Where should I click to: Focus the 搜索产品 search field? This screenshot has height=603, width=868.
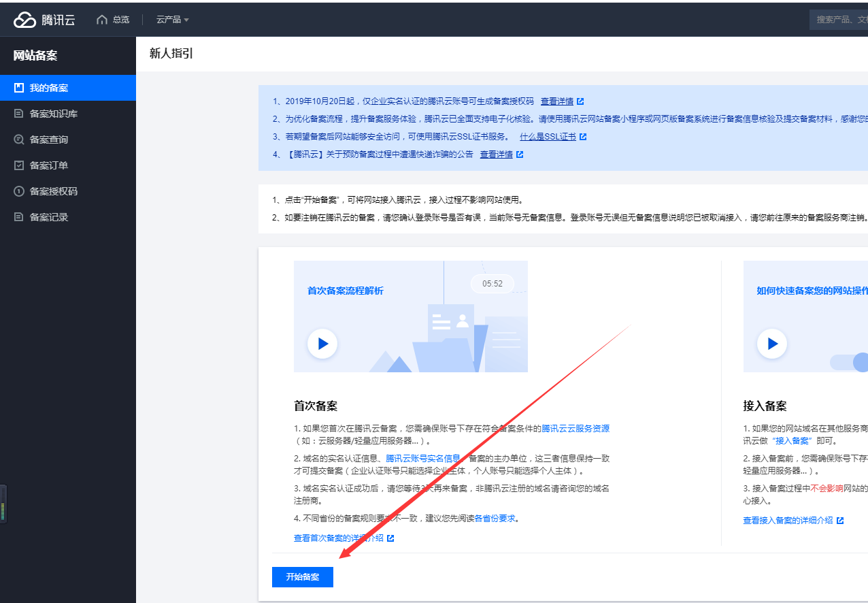click(839, 20)
